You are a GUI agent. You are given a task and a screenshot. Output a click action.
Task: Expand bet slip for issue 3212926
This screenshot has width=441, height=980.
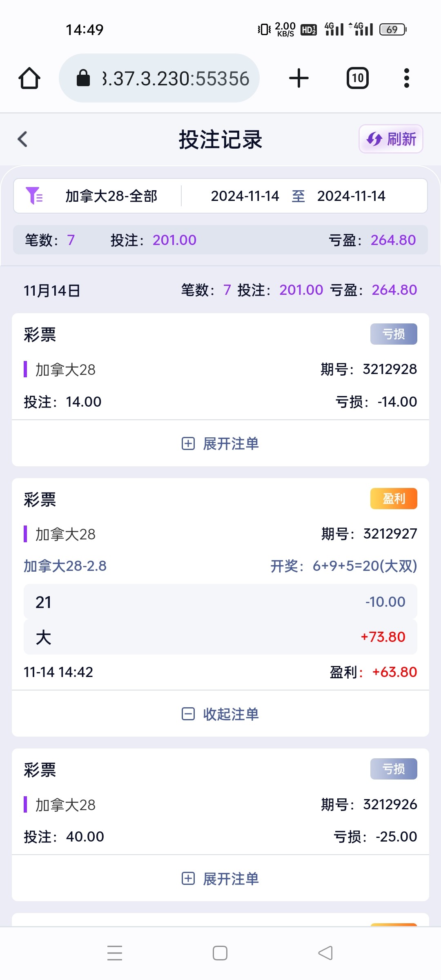[220, 879]
